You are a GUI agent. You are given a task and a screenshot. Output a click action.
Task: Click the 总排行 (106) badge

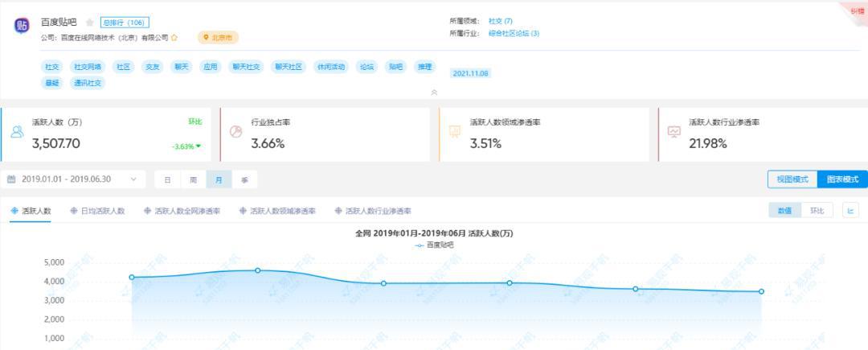[x=125, y=23]
